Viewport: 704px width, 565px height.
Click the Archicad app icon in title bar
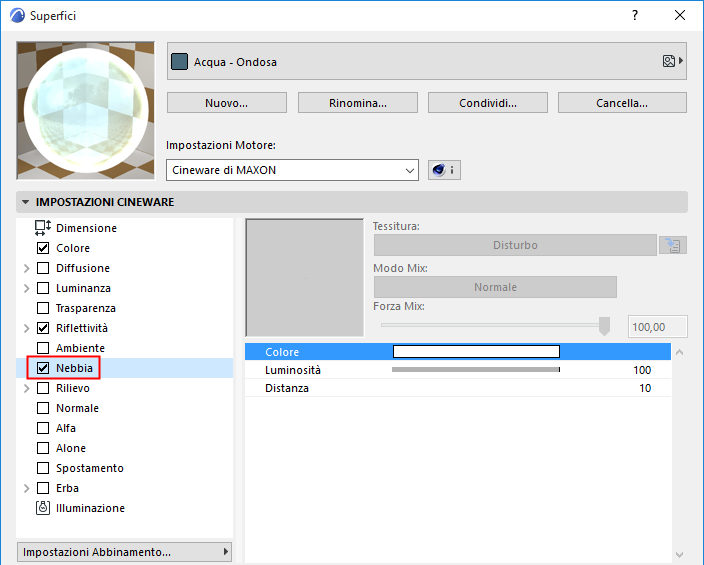click(x=17, y=16)
